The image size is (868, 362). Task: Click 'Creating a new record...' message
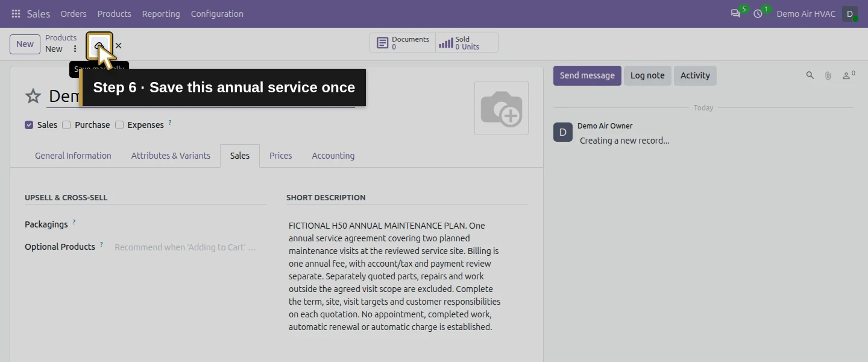624,141
